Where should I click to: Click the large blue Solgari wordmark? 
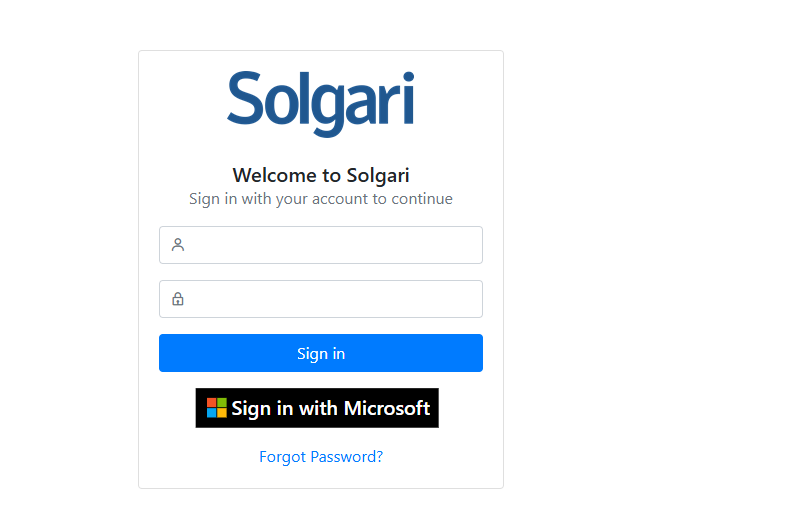320,103
